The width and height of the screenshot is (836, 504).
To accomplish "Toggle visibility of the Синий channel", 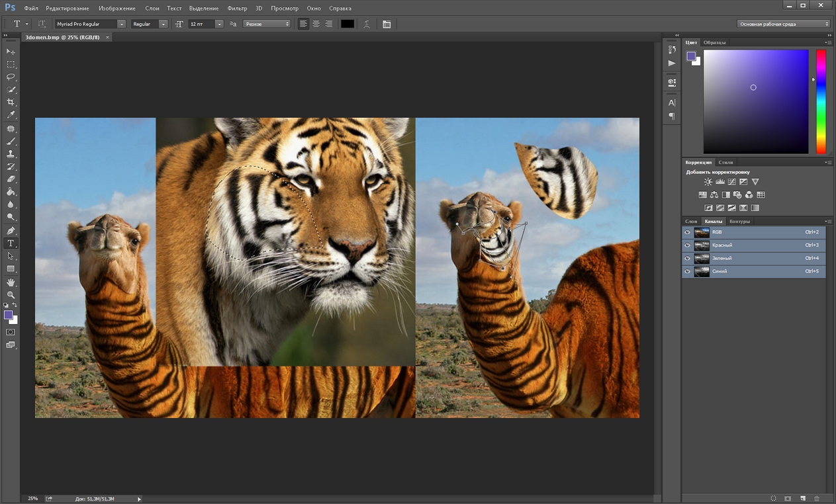I will [x=687, y=271].
